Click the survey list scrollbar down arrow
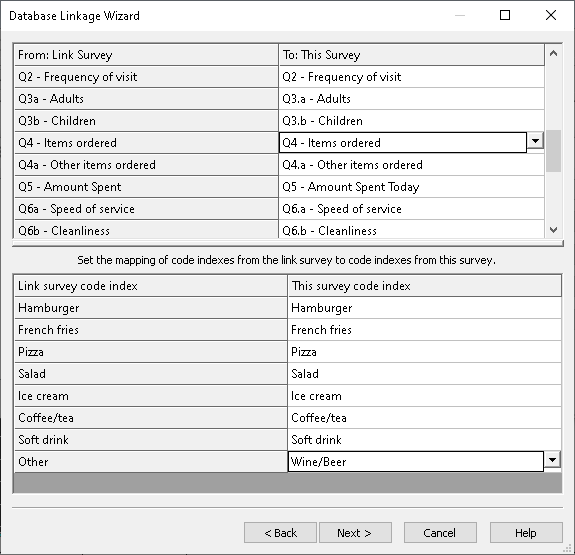Image resolution: width=575 pixels, height=555 pixels. 553,230
